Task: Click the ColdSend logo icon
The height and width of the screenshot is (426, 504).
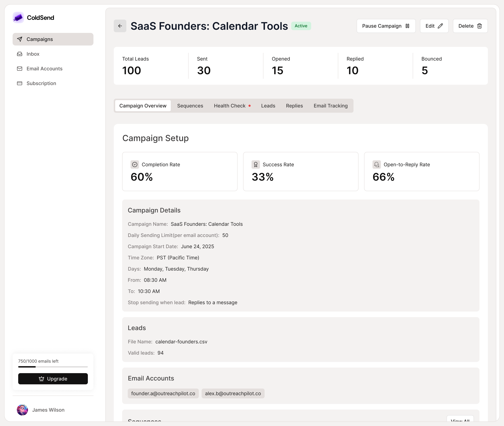Action: 18,18
